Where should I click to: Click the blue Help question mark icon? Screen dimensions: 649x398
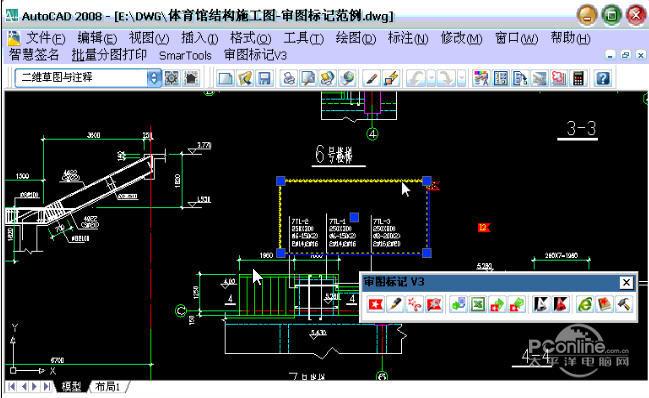click(x=603, y=78)
